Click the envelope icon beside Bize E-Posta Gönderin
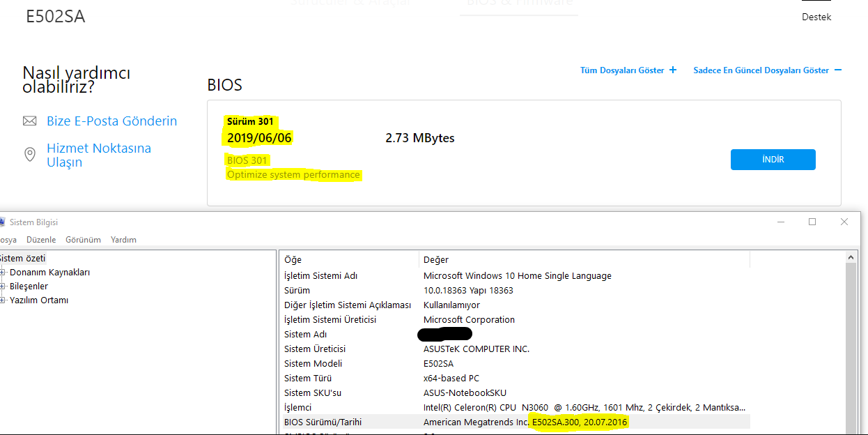 [x=29, y=121]
